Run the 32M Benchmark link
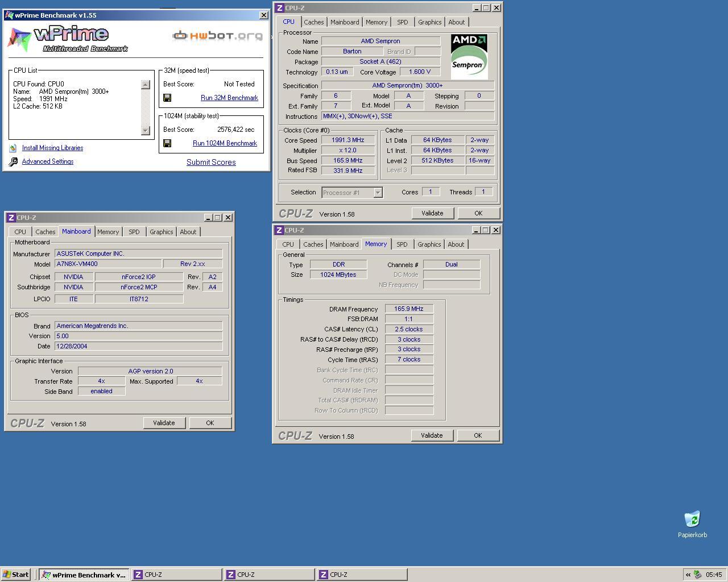728x582 pixels. point(229,98)
